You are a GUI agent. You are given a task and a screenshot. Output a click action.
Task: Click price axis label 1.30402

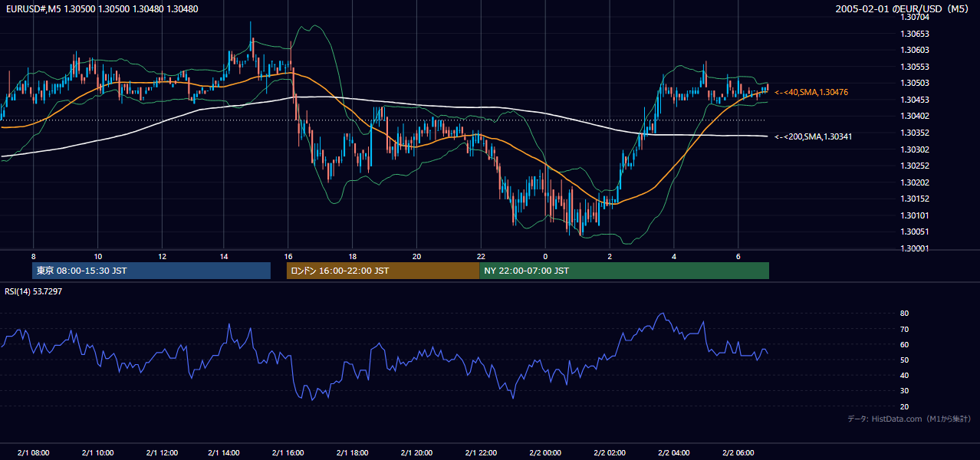click(x=915, y=116)
